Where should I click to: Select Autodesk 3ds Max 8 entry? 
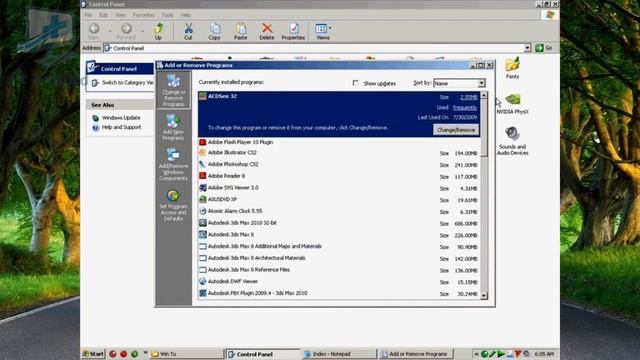click(x=339, y=235)
